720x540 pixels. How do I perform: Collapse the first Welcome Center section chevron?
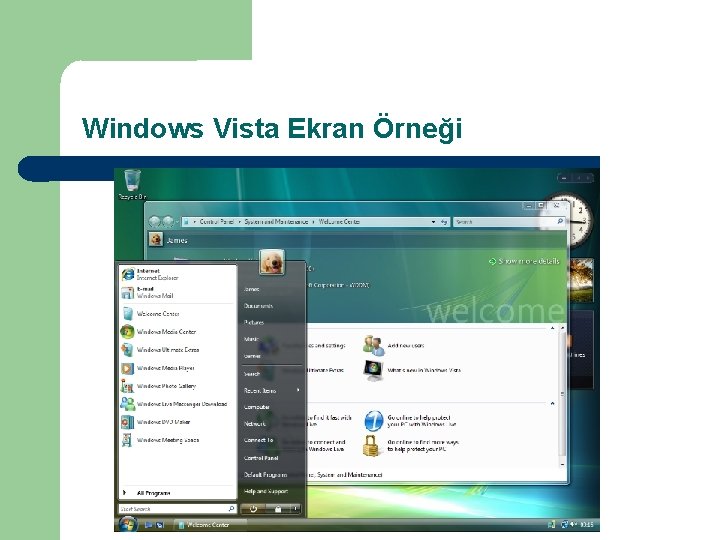click(x=552, y=328)
